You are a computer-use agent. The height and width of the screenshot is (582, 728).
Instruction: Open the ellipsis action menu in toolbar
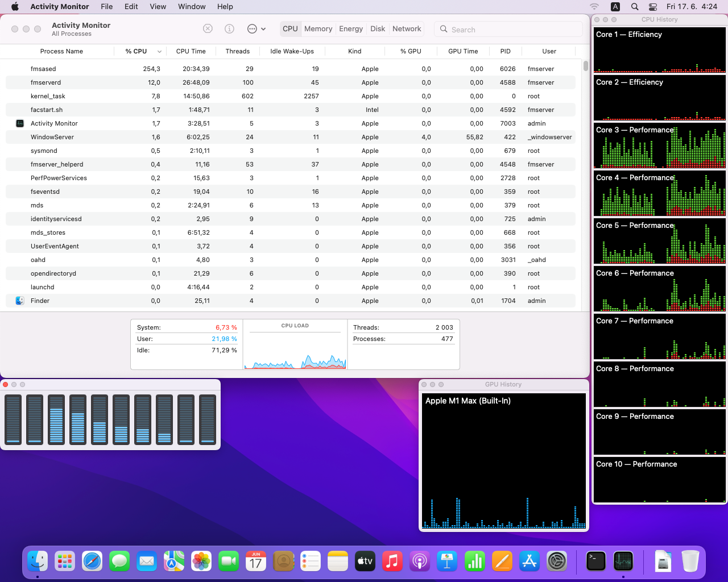257,29
